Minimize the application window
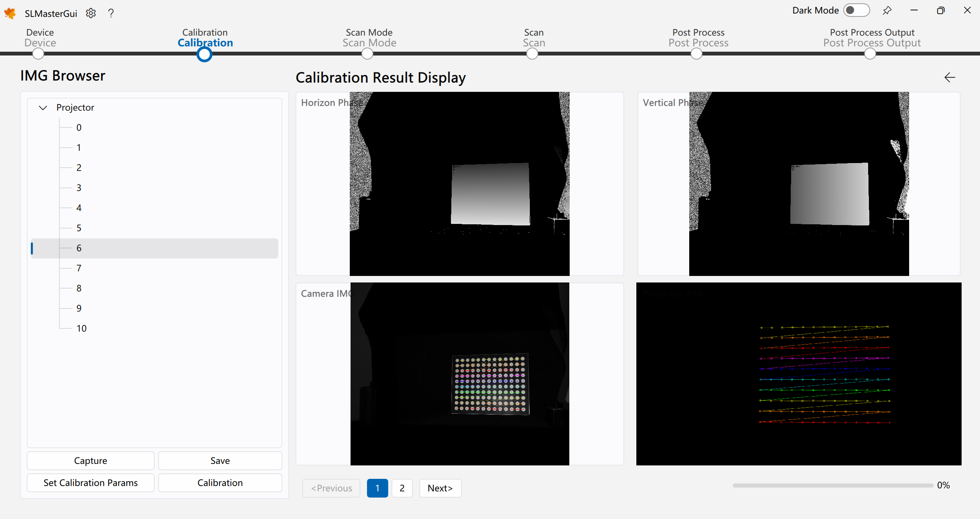This screenshot has height=519, width=980. pos(914,11)
